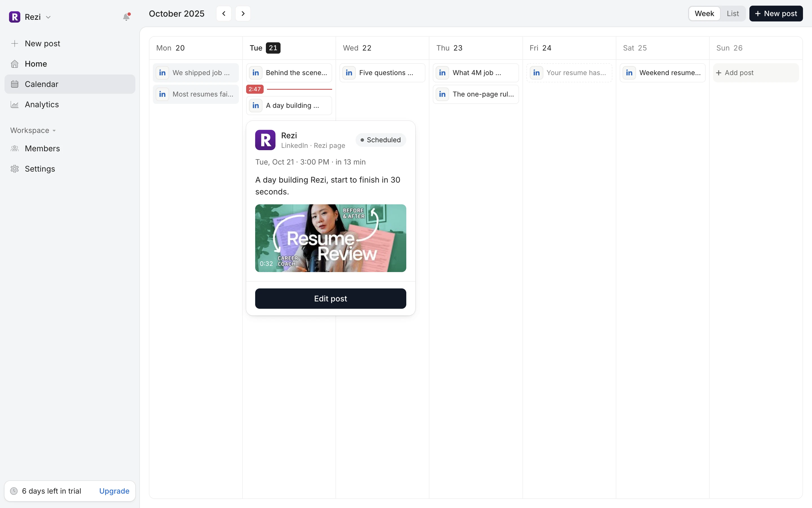The height and width of the screenshot is (508, 812).
Task: Click the top-right New post button
Action: click(776, 14)
